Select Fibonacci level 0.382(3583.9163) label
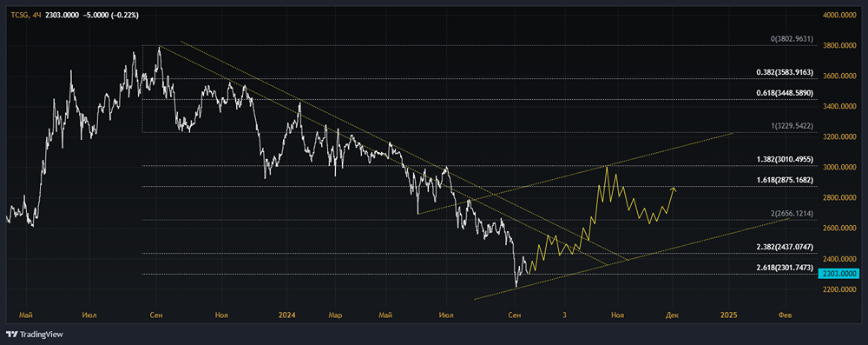 (786, 73)
